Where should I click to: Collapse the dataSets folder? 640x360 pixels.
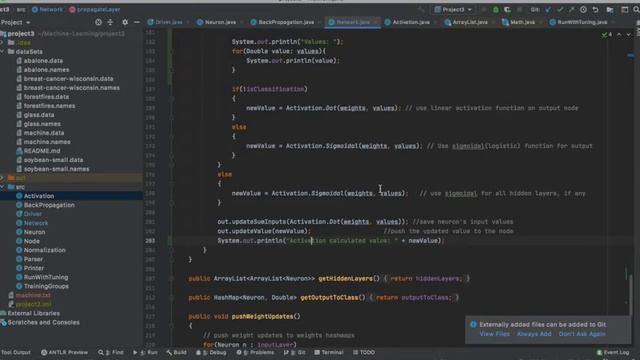point(2,52)
